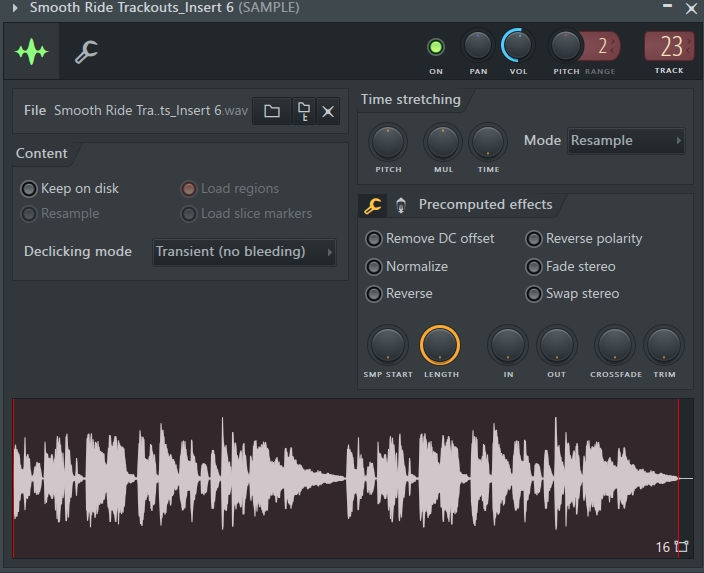Screen dimensions: 704x573
Task: Toggle the green ON channel light
Action: click(x=436, y=47)
